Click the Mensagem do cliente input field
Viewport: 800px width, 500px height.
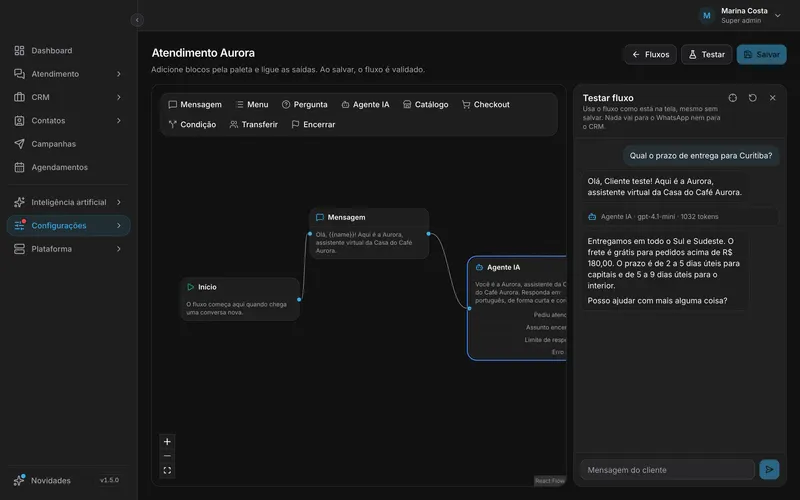tap(667, 470)
